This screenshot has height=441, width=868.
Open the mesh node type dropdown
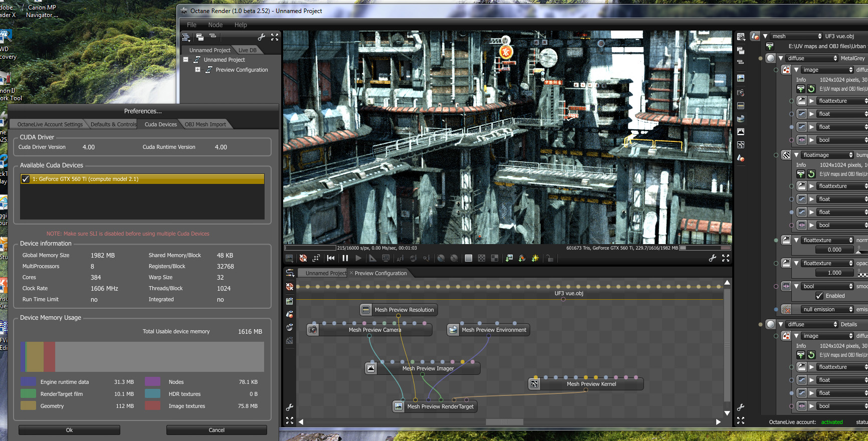tap(797, 36)
